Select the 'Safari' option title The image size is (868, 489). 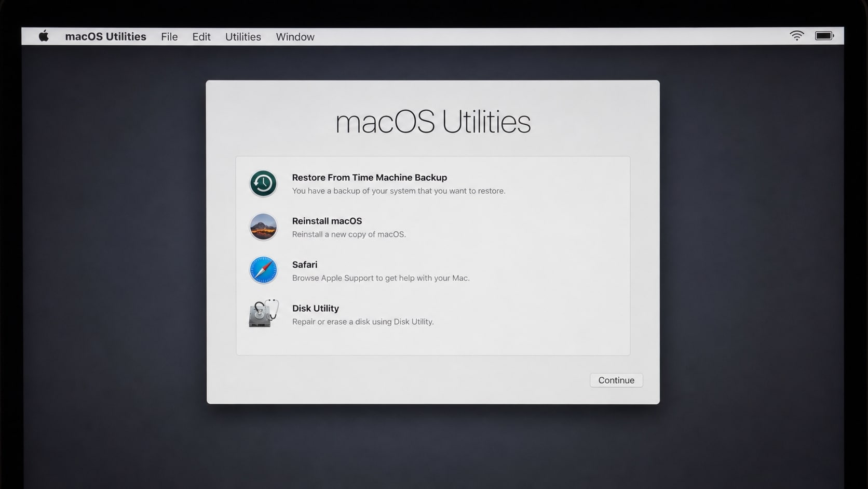click(305, 265)
